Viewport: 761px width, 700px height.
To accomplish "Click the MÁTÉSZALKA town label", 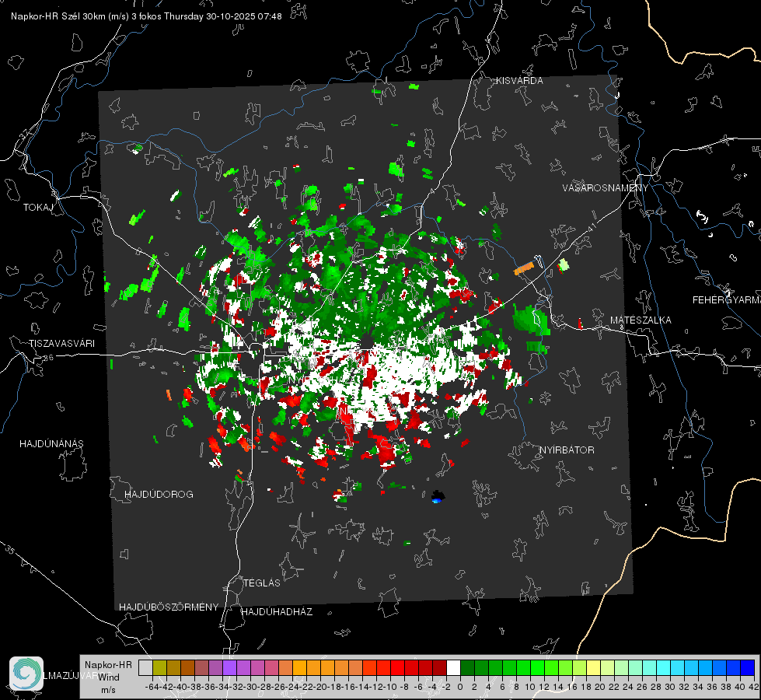I will pos(641,320).
